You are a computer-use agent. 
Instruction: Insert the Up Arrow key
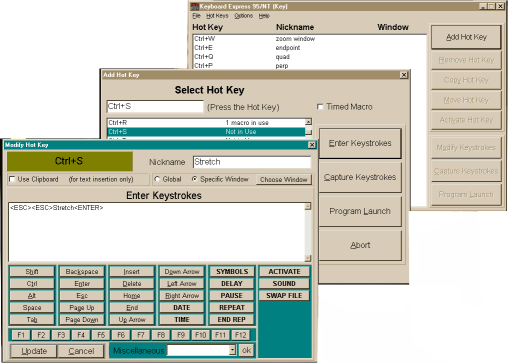(132, 320)
